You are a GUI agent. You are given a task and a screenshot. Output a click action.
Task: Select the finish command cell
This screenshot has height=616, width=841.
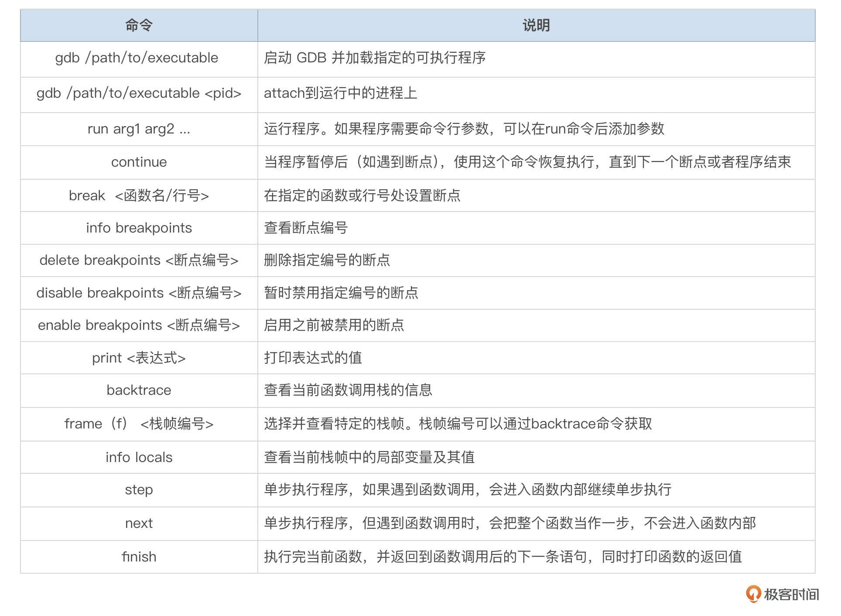coord(139,557)
